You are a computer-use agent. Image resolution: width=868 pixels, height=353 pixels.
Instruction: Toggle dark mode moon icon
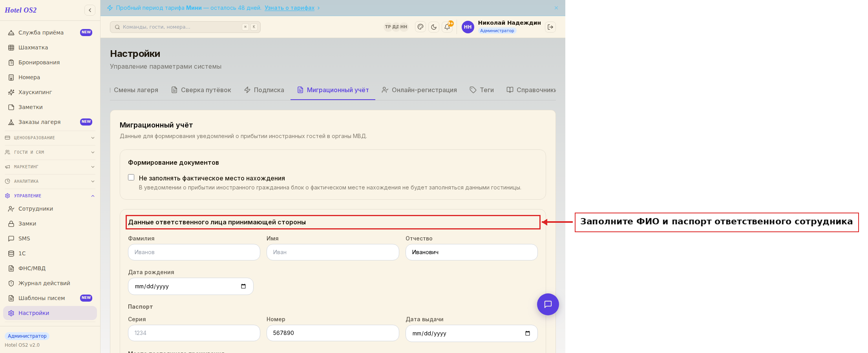[x=434, y=27]
